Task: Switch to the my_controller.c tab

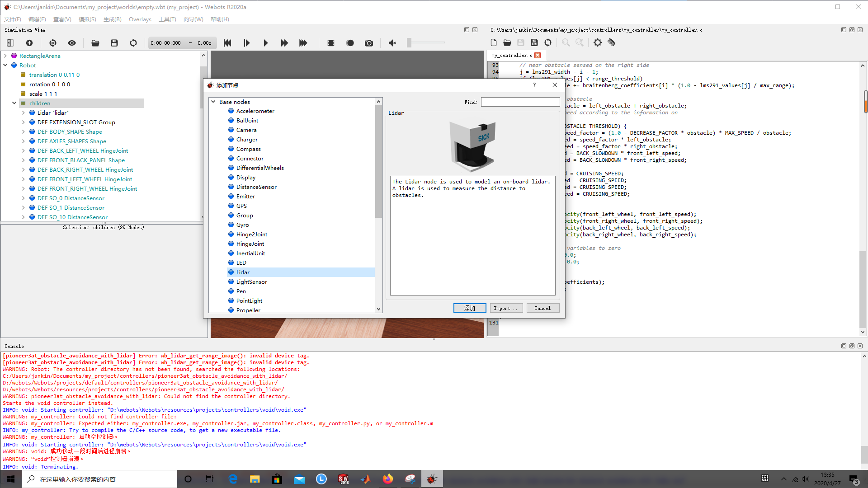Action: [511, 55]
